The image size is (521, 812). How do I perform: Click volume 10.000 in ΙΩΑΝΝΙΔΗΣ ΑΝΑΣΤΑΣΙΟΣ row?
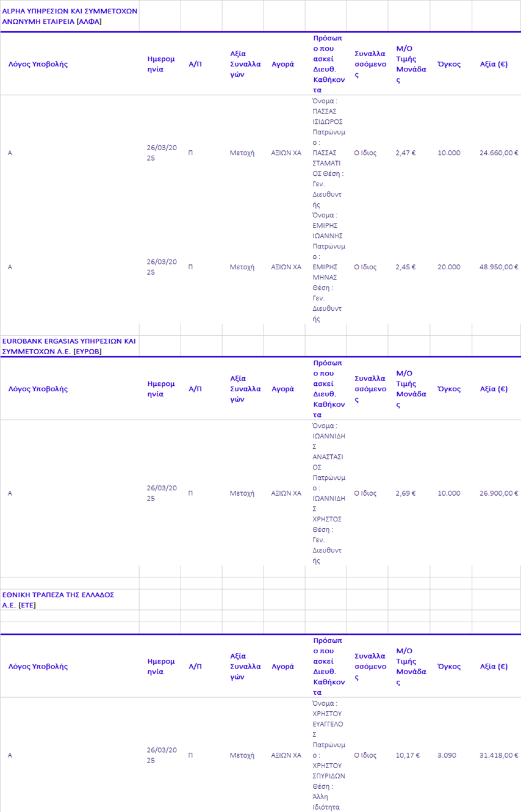coord(449,493)
